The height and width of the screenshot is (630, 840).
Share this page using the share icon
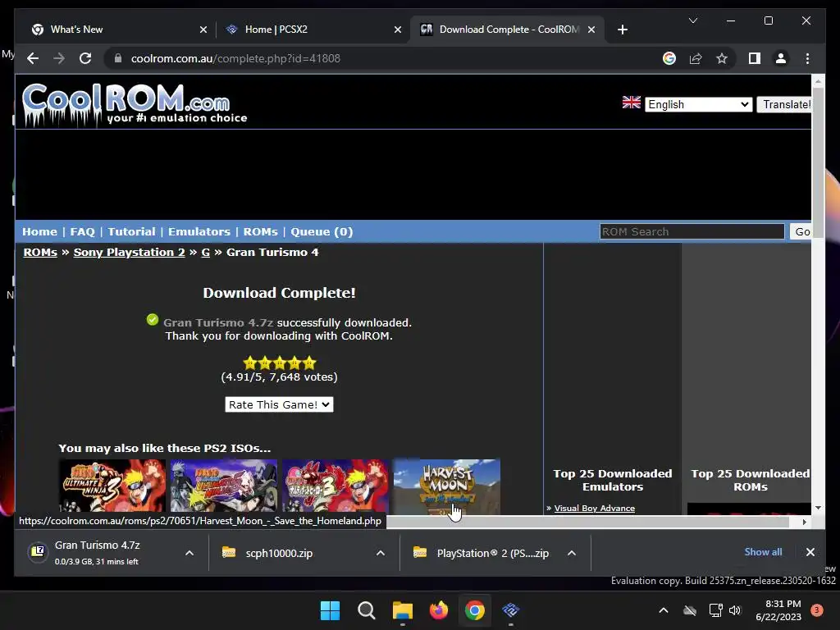pos(696,58)
